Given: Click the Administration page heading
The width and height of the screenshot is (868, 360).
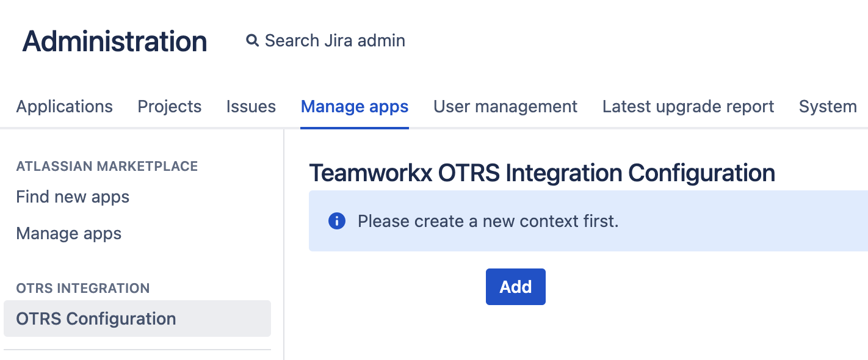Looking at the screenshot, I should pyautogui.click(x=115, y=41).
